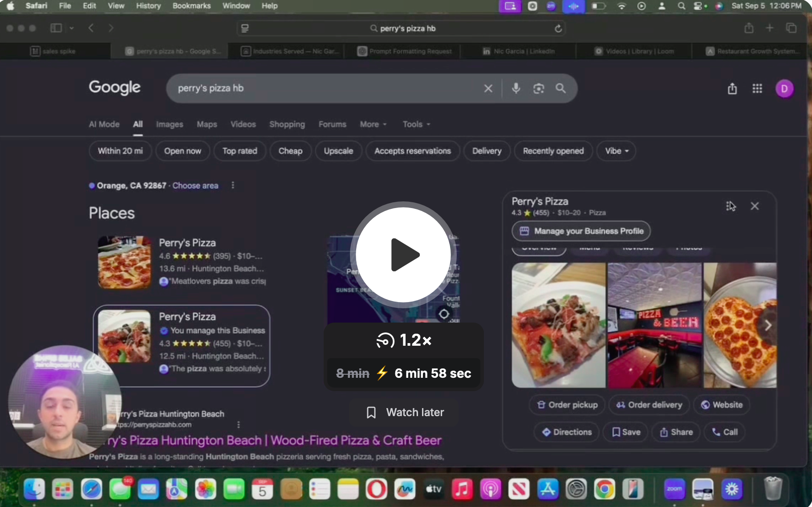
Task: Switch to AI Mode tab
Action: coord(104,124)
